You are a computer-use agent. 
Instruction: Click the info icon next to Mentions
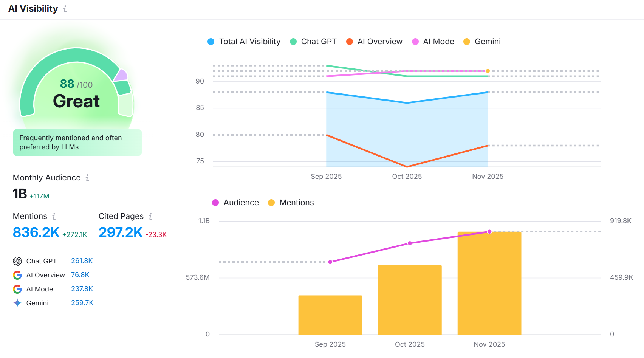coord(54,216)
